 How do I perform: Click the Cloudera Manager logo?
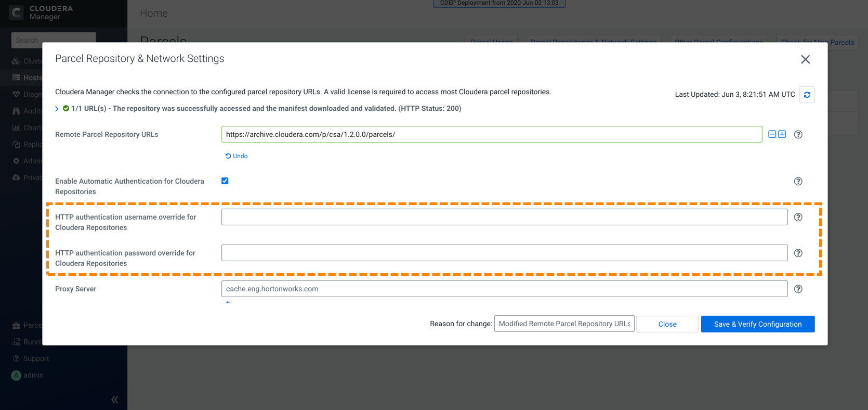click(x=42, y=12)
